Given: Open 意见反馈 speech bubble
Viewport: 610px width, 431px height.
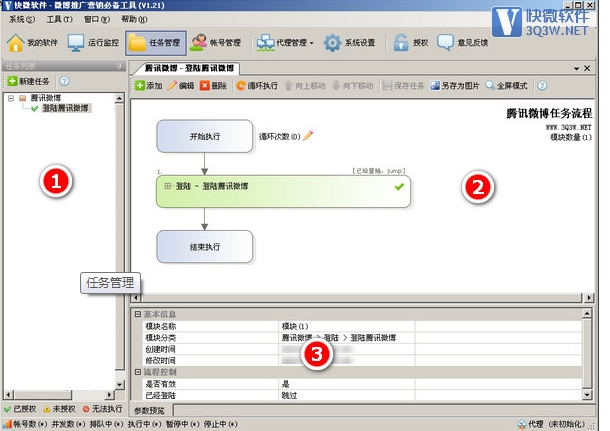Looking at the screenshot, I should click(x=445, y=43).
